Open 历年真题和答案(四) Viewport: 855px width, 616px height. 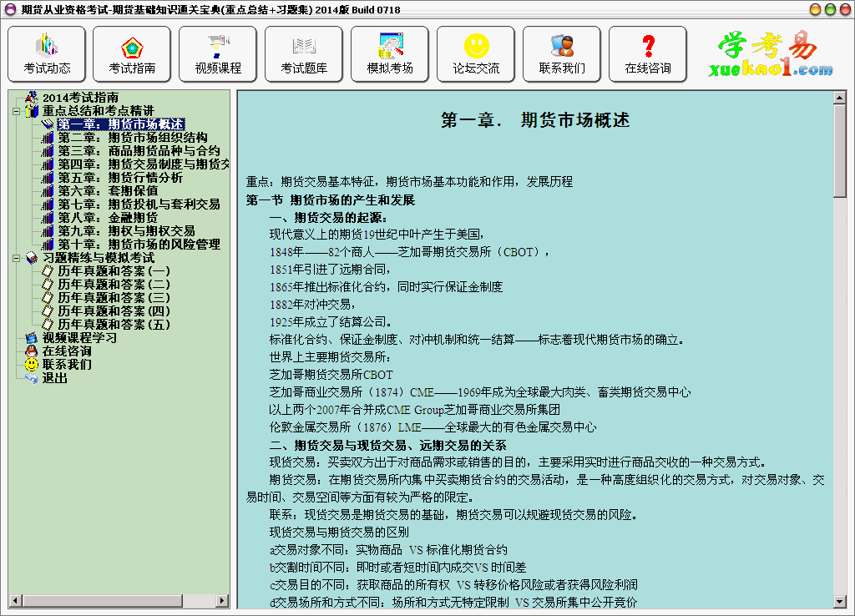point(114,311)
